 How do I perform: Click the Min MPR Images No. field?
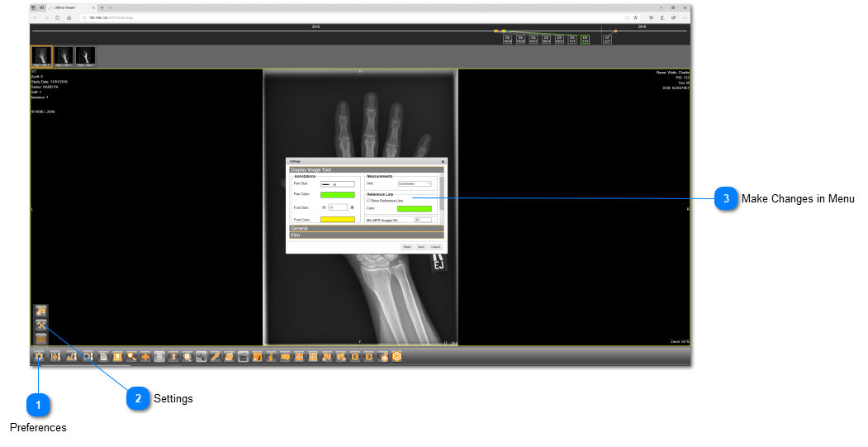(423, 220)
